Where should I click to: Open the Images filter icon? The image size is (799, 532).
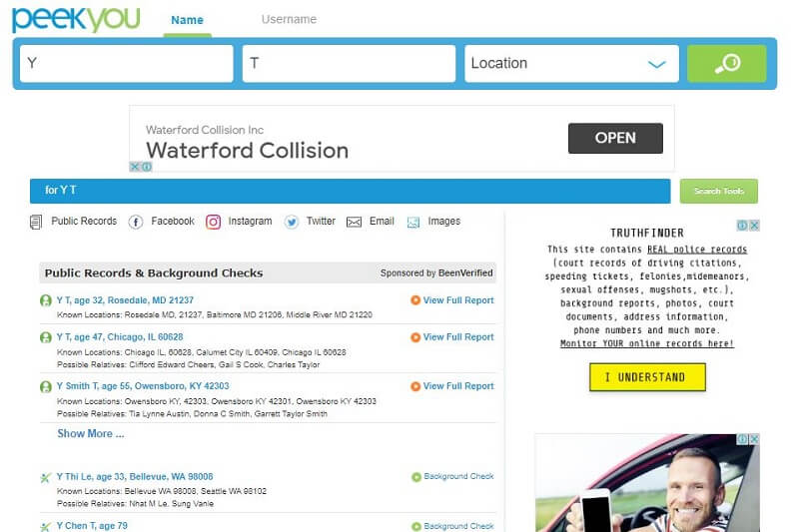tap(413, 222)
